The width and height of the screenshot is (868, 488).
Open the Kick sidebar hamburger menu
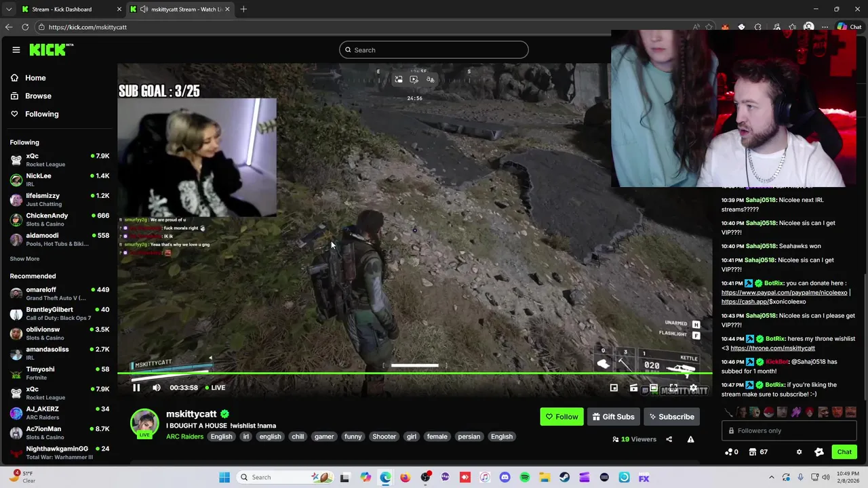coord(16,49)
